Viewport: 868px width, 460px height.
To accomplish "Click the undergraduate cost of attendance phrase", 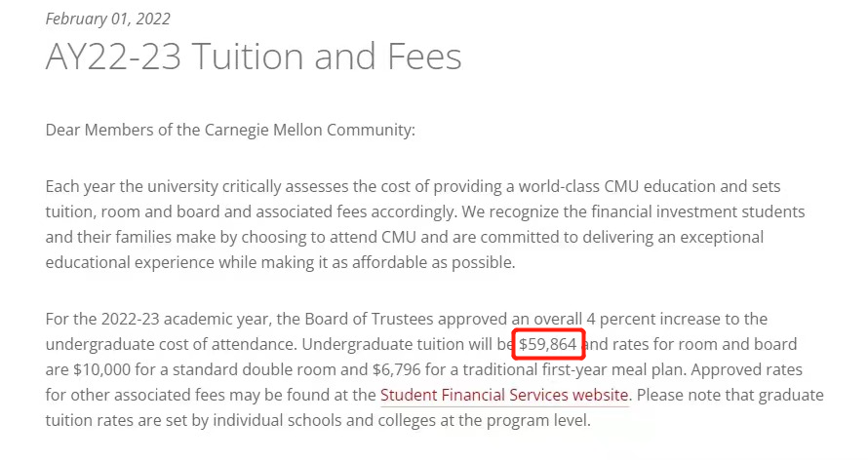I will 171,344.
